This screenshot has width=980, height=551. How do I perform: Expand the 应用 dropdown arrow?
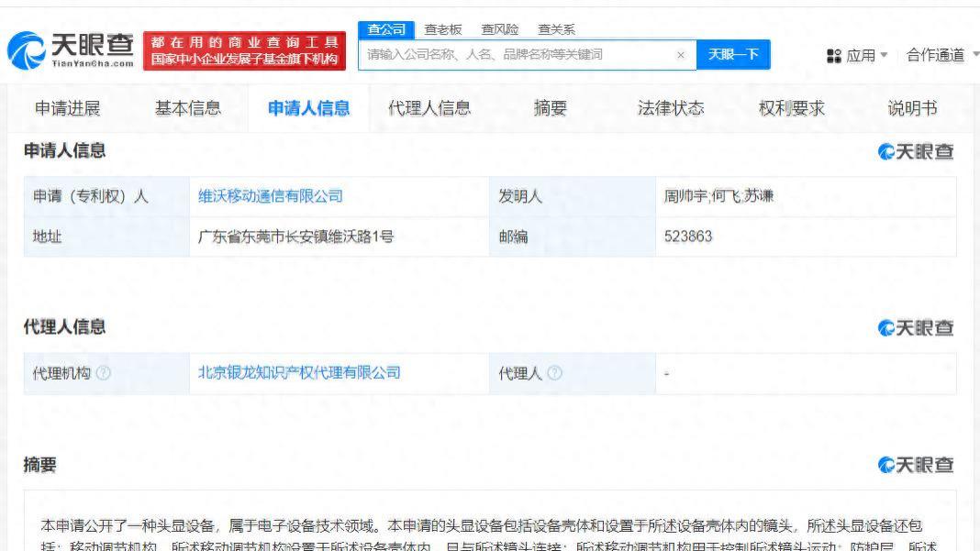tap(884, 55)
